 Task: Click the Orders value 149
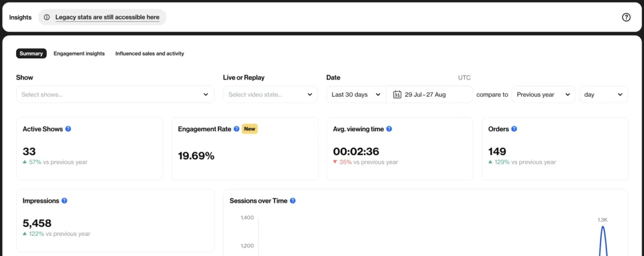tap(497, 151)
